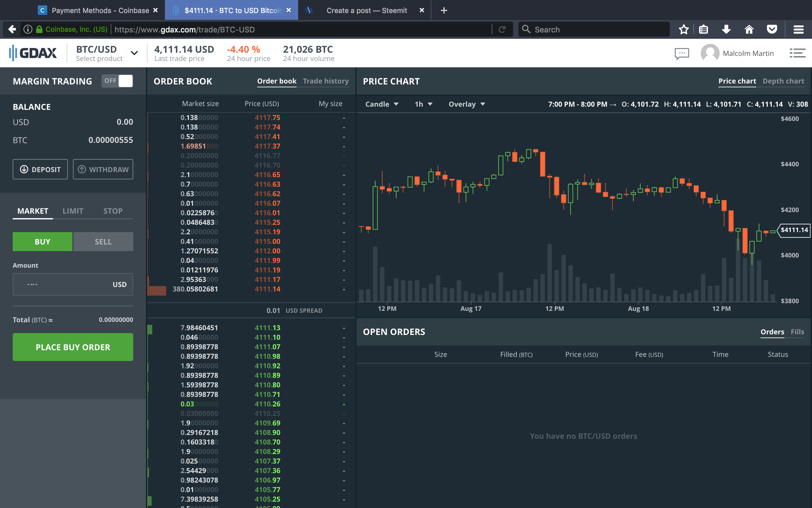812x508 pixels.
Task: Toggle the Margin Trading OFF switch
Action: click(x=117, y=81)
